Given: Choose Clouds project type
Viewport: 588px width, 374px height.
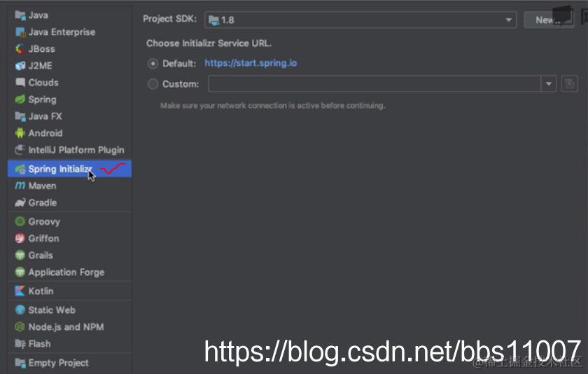Looking at the screenshot, I should [43, 82].
